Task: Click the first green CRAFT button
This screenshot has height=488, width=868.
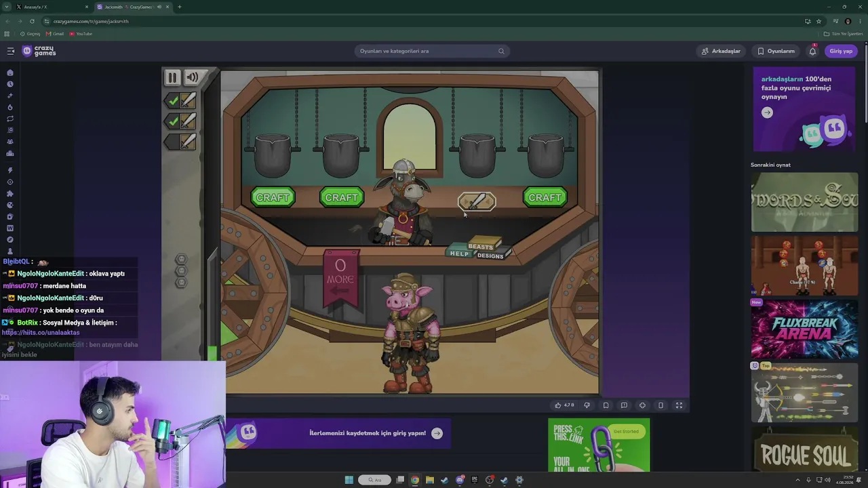Action: pyautogui.click(x=273, y=197)
